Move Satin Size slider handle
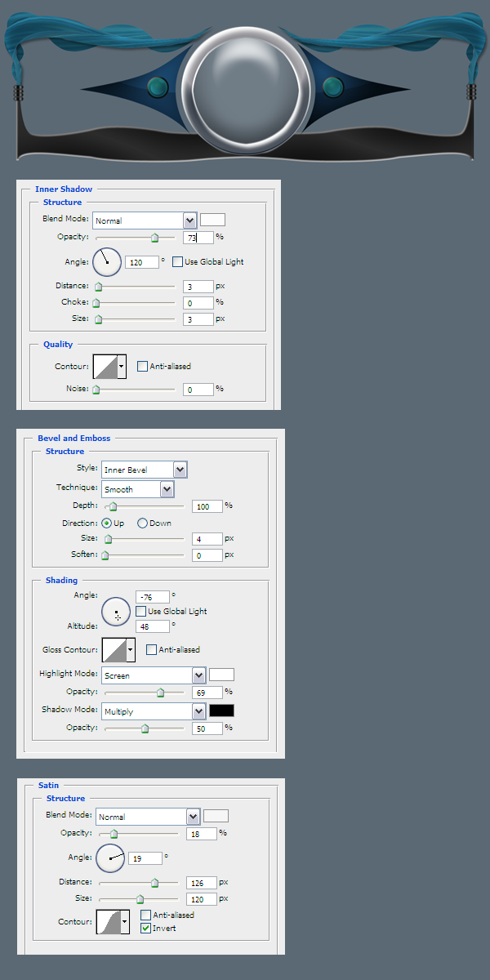 coord(140,899)
